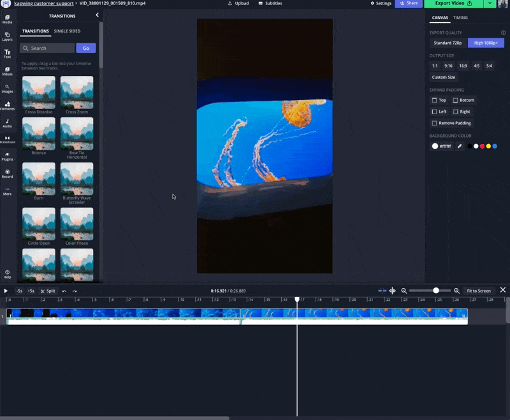
Task: Open the More menu in sidebar
Action: click(x=7, y=191)
